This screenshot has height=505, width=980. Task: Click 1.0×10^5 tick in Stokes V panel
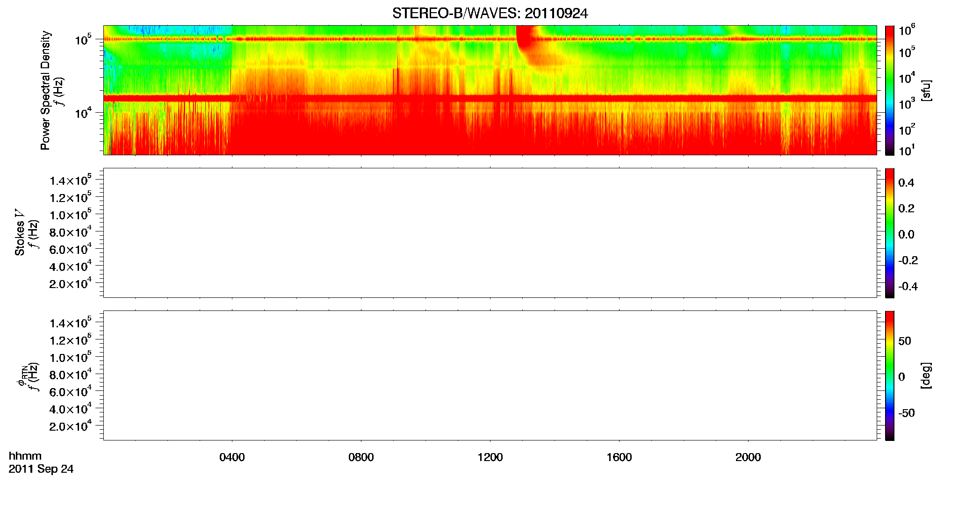(71, 214)
